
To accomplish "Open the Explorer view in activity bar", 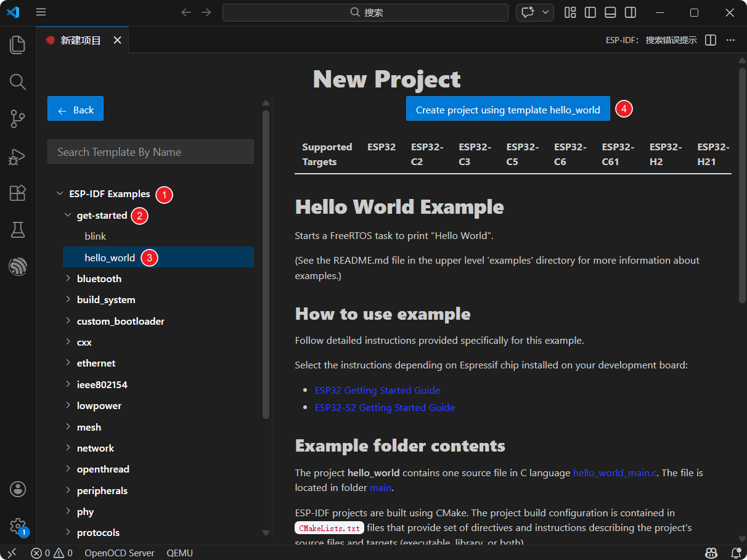I will click(x=18, y=44).
